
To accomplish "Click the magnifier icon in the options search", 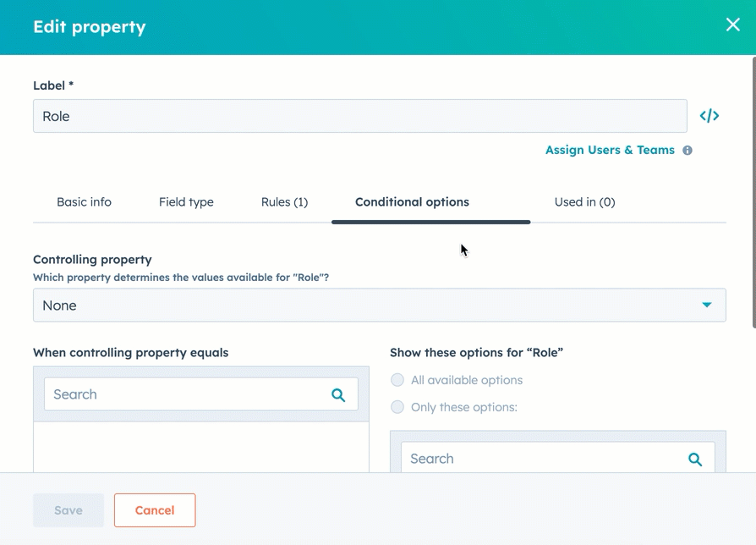I will (695, 459).
